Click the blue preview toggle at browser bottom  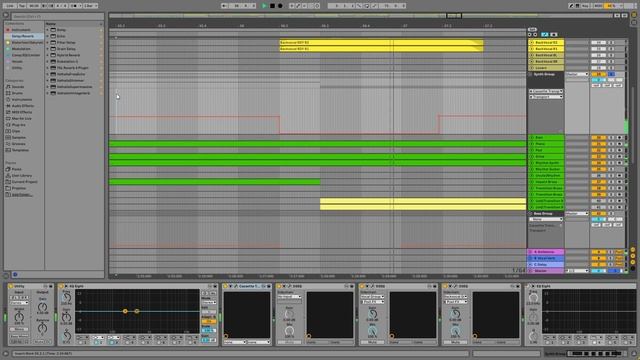coord(15,275)
